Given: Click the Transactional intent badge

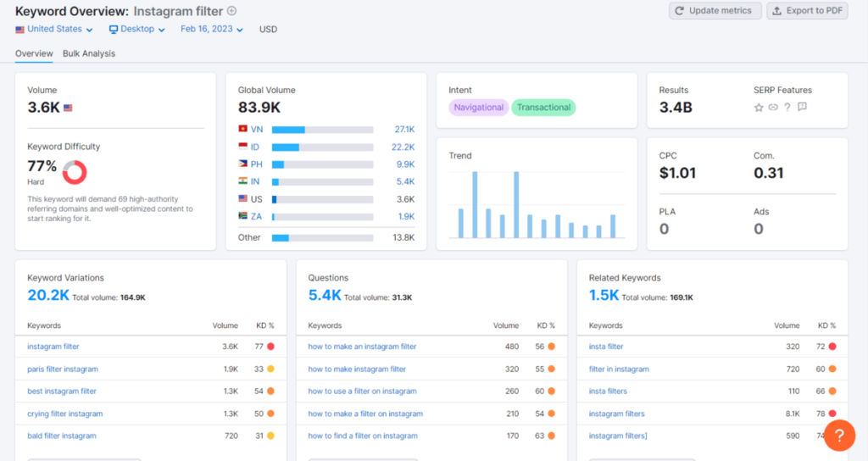Looking at the screenshot, I should click(543, 108).
